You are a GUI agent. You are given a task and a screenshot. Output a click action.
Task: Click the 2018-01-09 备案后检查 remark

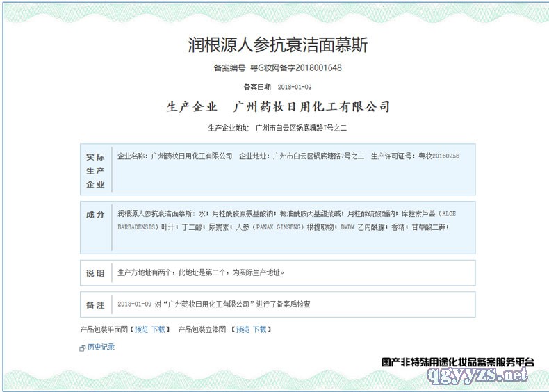click(x=214, y=304)
